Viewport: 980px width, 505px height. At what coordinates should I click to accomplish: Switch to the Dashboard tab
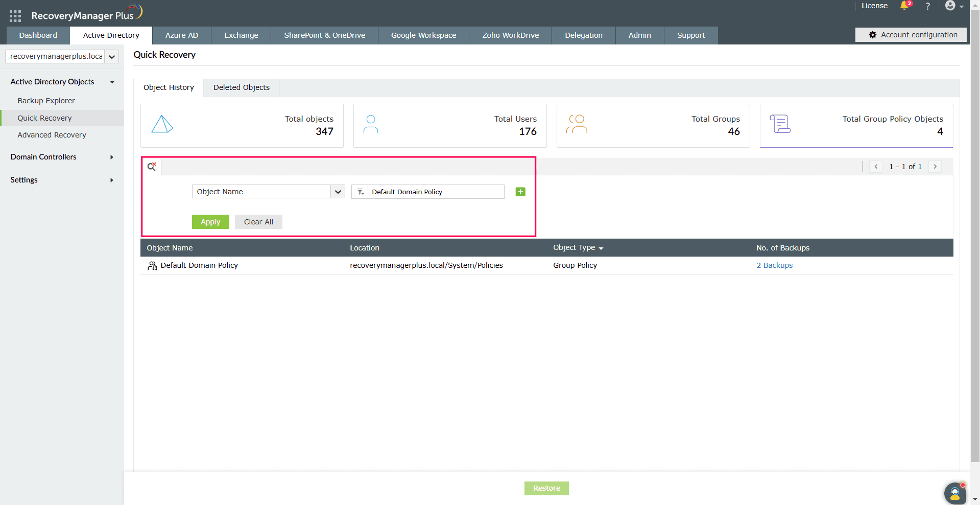pyautogui.click(x=38, y=35)
